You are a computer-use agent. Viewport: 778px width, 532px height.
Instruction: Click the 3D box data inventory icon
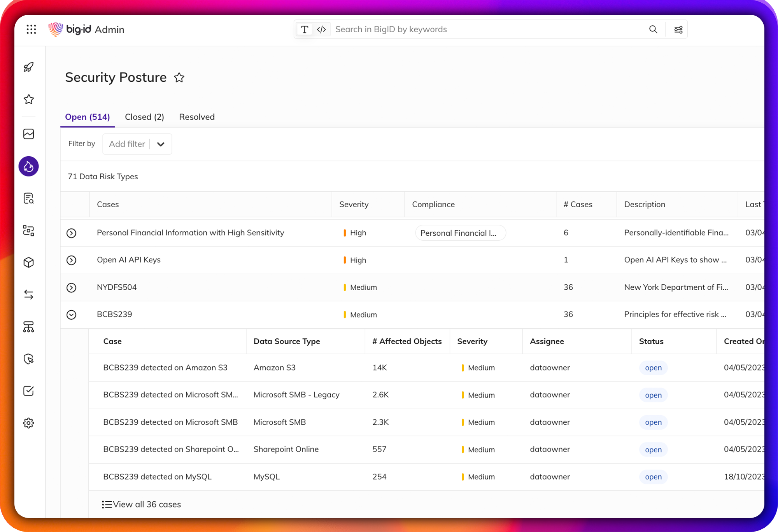(x=28, y=262)
